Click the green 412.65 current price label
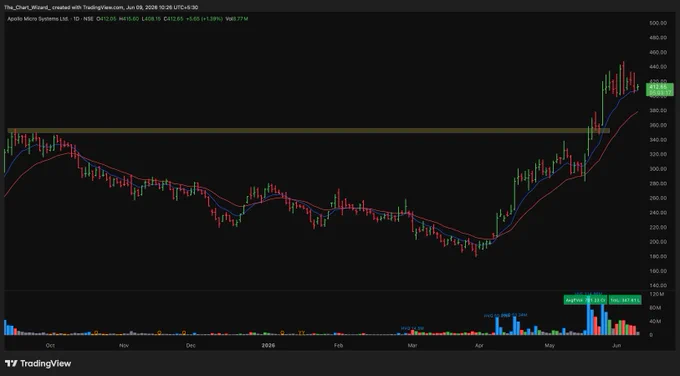This screenshot has width=680, height=376. [x=660, y=89]
